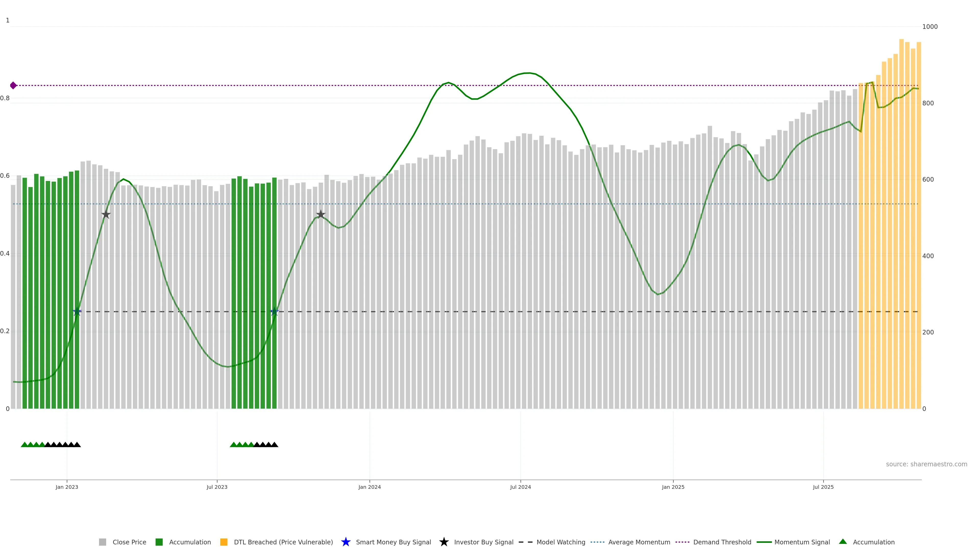Click the black Investor Buy star near Feb 2023

coord(106,215)
